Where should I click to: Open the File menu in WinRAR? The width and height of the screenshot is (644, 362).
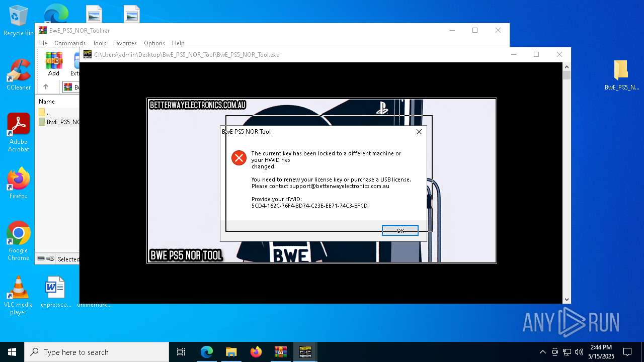tap(43, 43)
